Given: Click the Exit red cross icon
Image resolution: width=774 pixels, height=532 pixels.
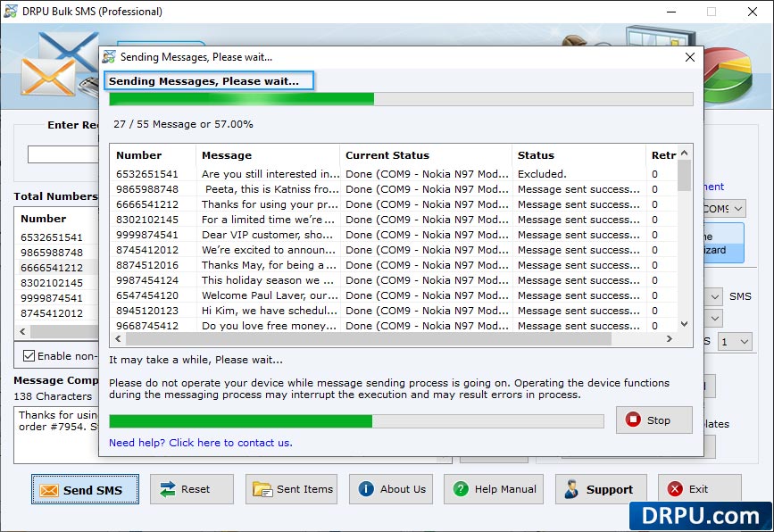Looking at the screenshot, I should (675, 489).
